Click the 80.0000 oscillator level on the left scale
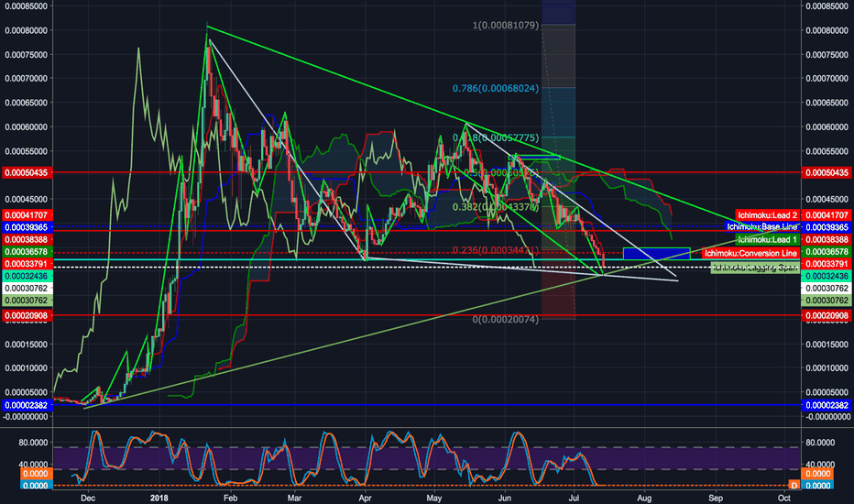 [33, 443]
